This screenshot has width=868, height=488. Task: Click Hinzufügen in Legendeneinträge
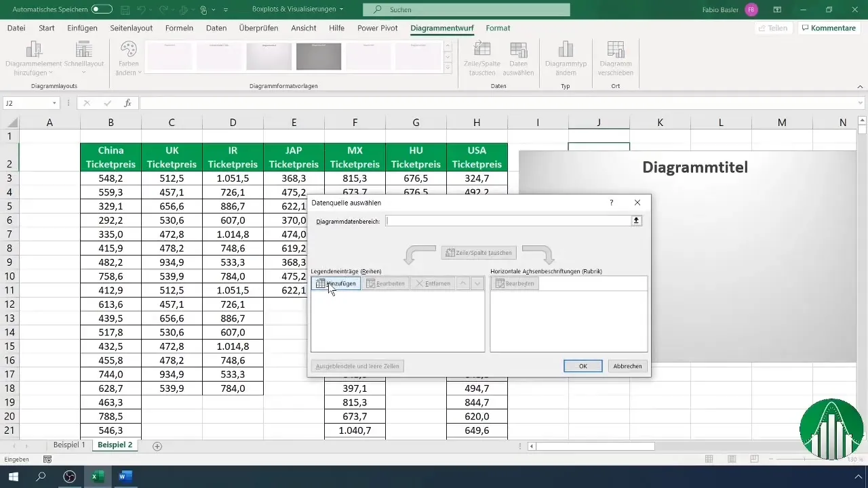(336, 283)
